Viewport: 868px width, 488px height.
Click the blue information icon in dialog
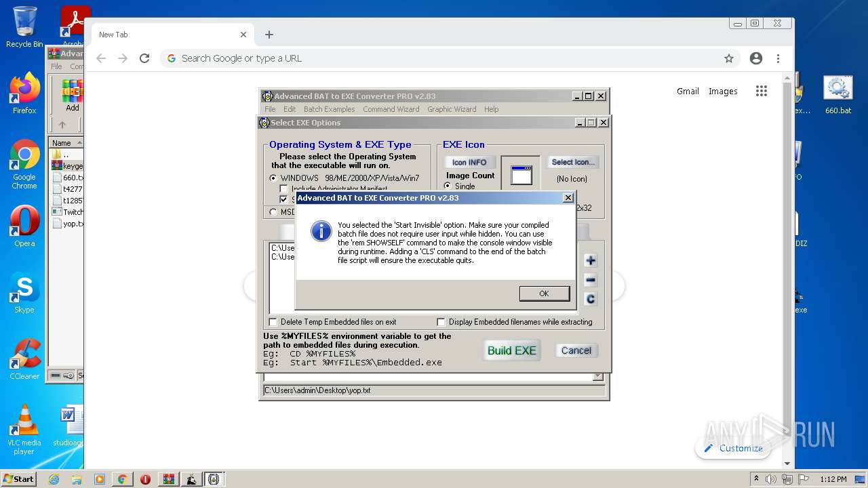click(x=321, y=231)
